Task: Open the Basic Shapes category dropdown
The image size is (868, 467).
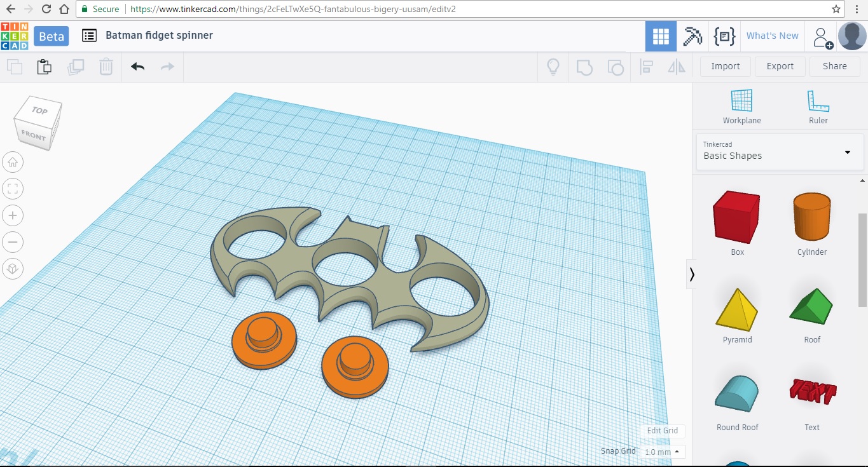Action: (780, 152)
